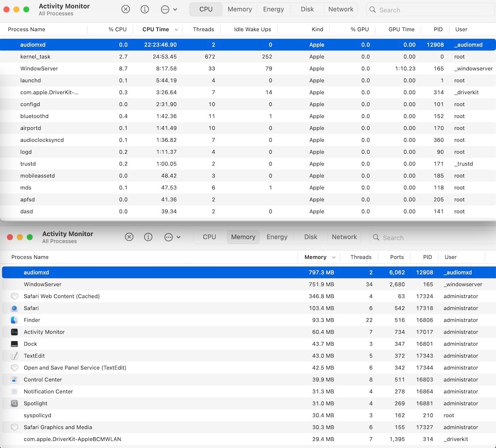Select the Network tab in the Memory window
The height and width of the screenshot is (448, 496).
tap(344, 237)
